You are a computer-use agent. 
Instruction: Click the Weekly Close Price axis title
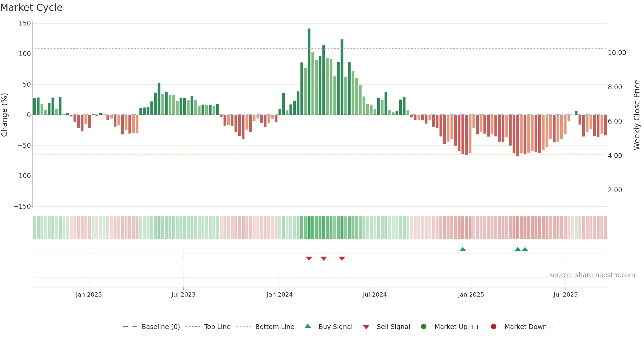coord(637,115)
